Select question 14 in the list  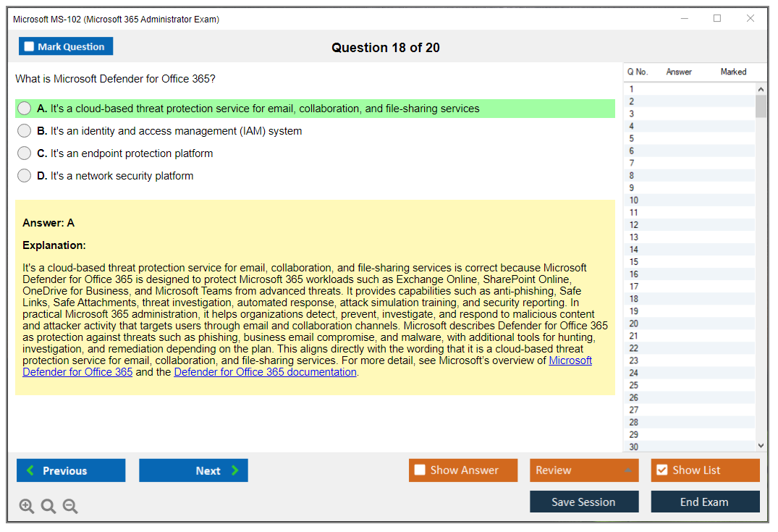tap(689, 250)
